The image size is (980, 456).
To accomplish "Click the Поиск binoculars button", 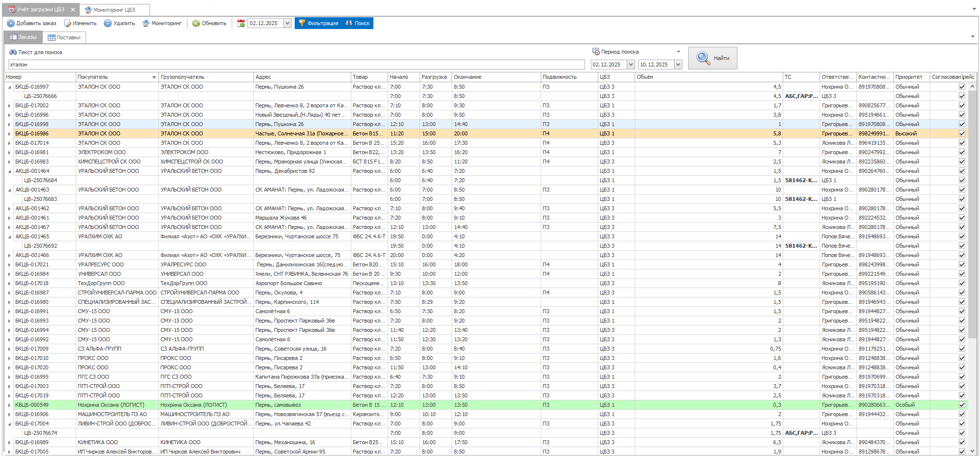I will [358, 23].
